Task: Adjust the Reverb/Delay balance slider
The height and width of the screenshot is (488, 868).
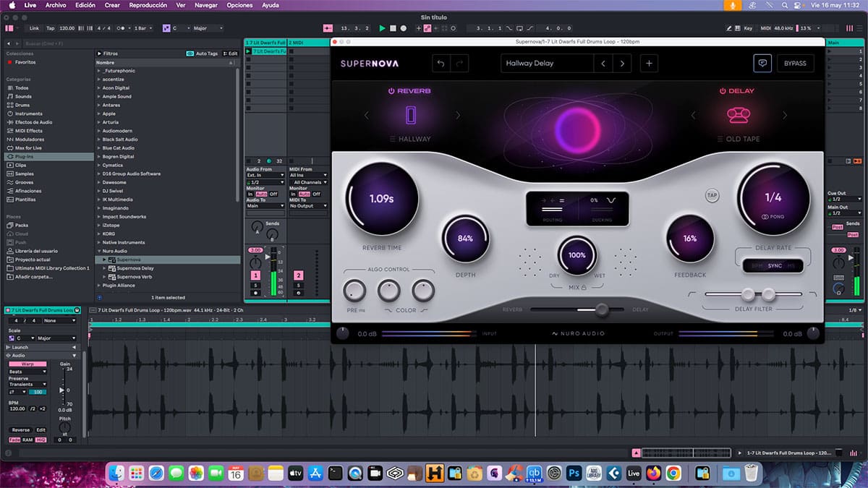Action: pyautogui.click(x=602, y=309)
